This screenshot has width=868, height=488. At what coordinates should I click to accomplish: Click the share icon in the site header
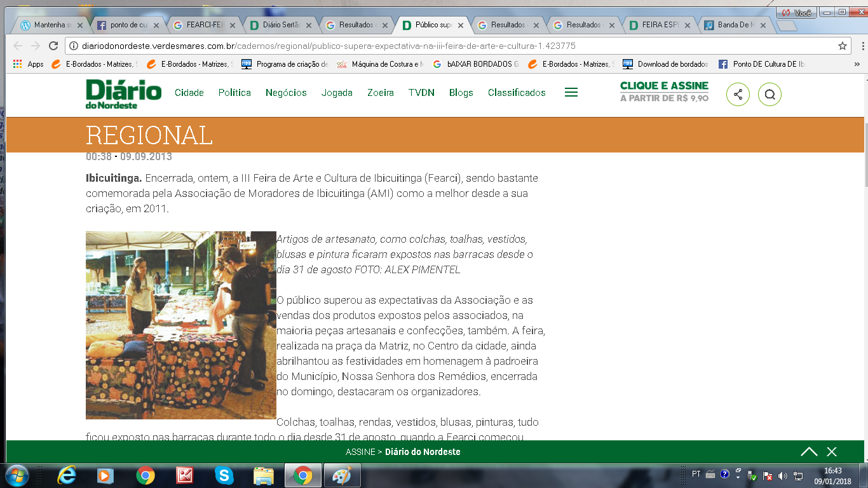click(738, 95)
